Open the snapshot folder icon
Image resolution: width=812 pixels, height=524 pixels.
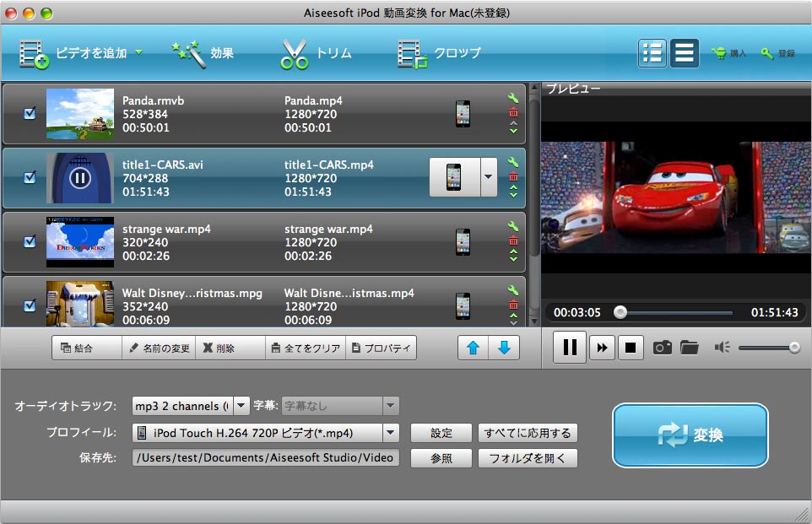[x=690, y=348]
